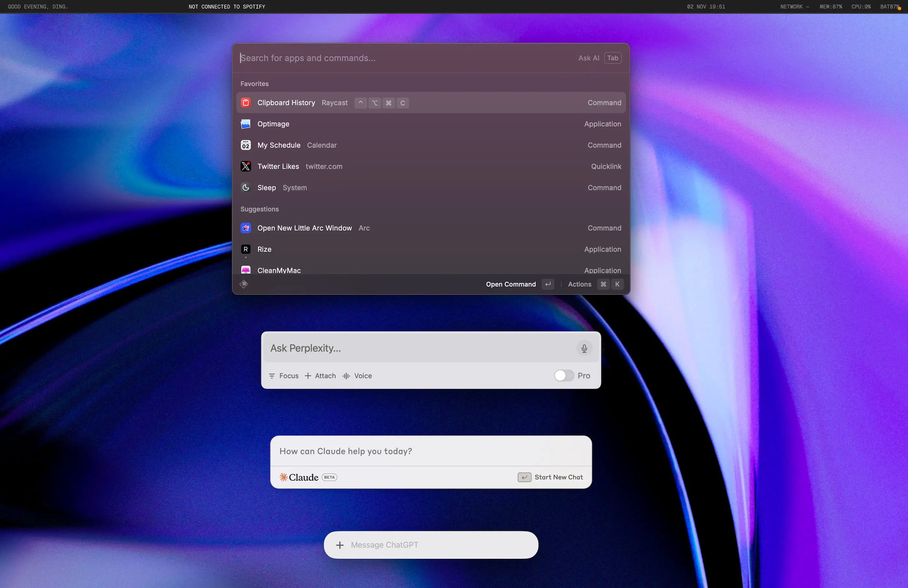
Task: Click the CleanMyMac app icon
Action: coord(246,270)
